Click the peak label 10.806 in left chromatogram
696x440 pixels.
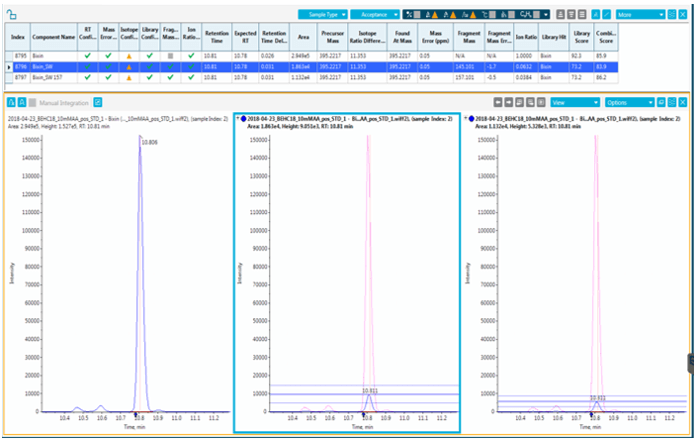point(150,143)
